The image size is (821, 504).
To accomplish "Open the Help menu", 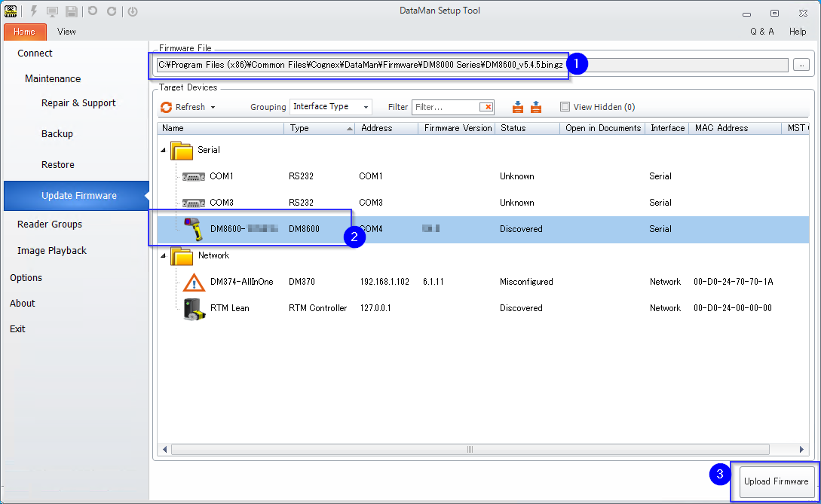I will tap(798, 32).
